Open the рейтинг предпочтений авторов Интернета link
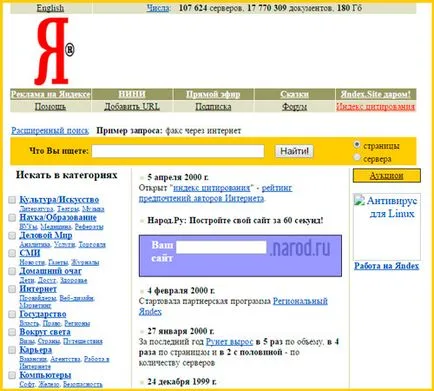The width and height of the screenshot is (434, 391). [215, 193]
